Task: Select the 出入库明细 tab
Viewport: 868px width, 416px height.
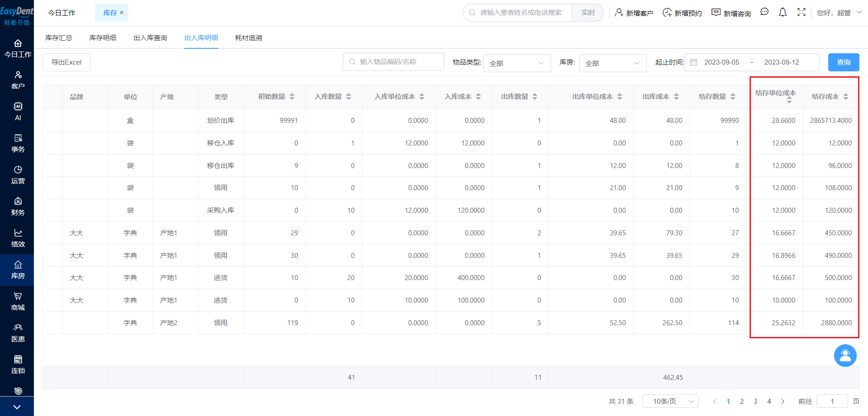Action: (x=201, y=38)
